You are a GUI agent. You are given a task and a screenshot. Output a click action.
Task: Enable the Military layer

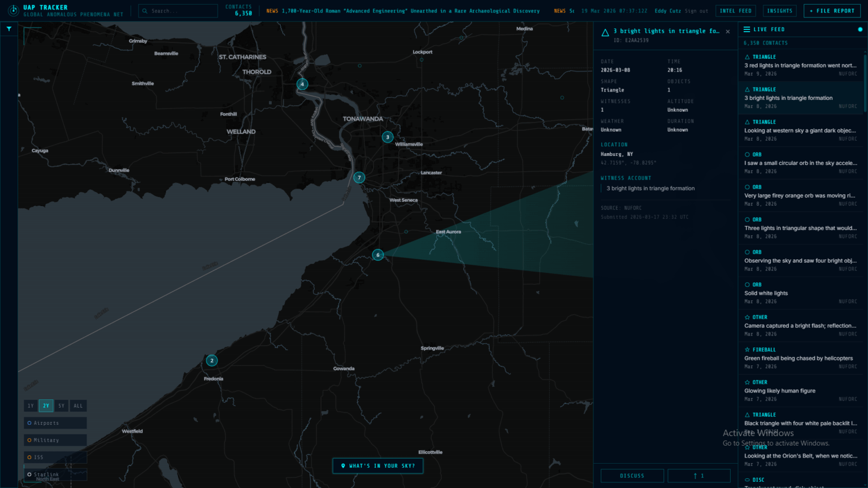55,439
